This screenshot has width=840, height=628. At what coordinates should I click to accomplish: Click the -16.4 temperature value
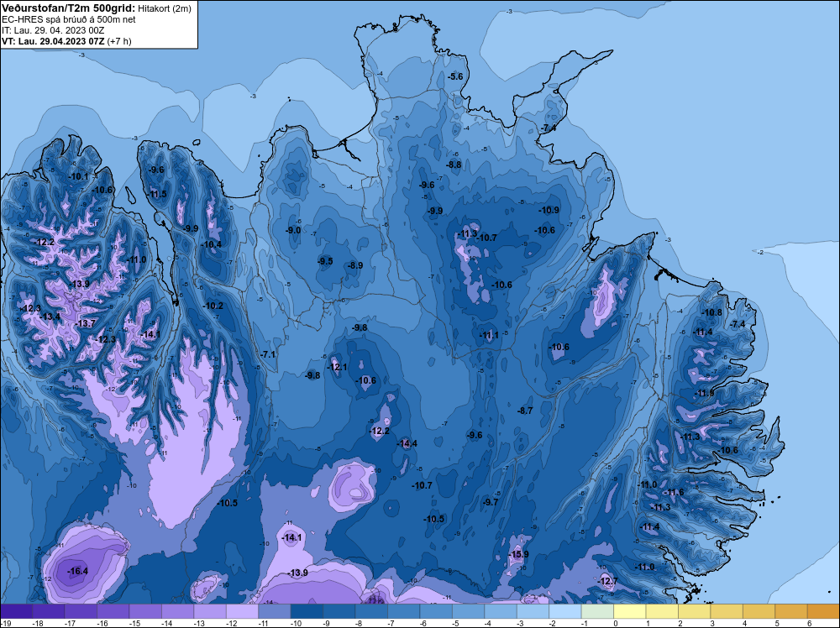coord(77,571)
